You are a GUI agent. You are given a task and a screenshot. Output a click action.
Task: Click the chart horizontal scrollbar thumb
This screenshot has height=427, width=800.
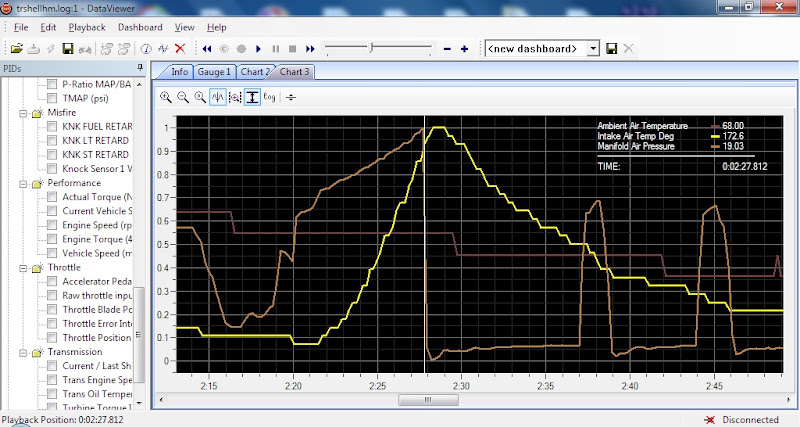coord(427,400)
